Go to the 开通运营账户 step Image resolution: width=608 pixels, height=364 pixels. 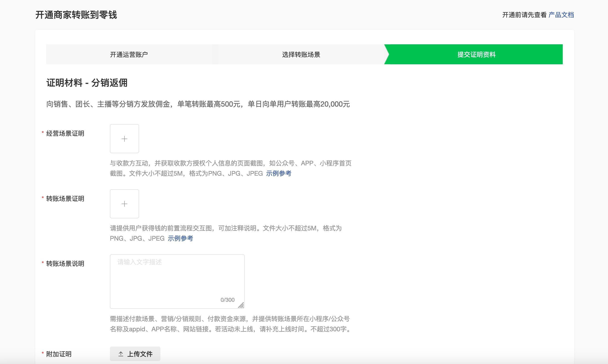129,55
